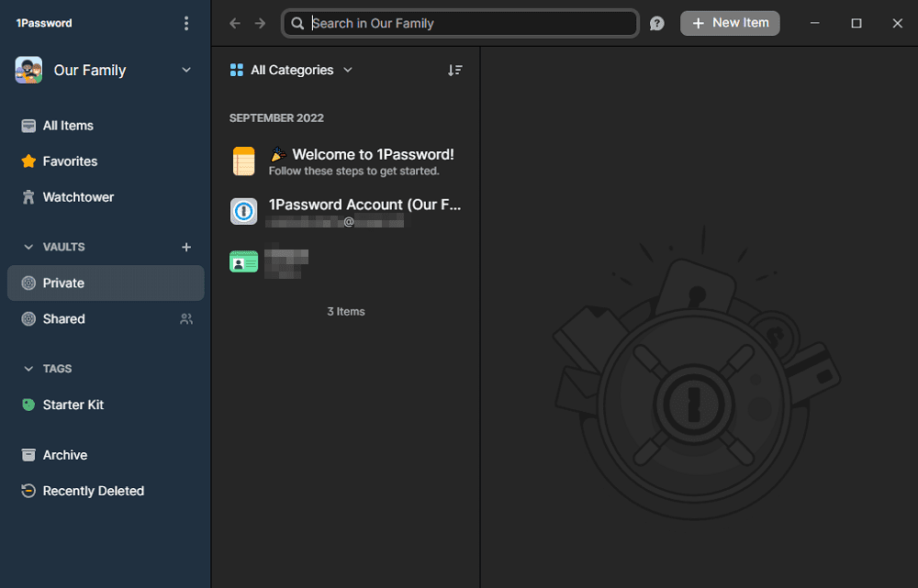This screenshot has width=918, height=588.
Task: Select the Shared vault
Action: click(106, 319)
